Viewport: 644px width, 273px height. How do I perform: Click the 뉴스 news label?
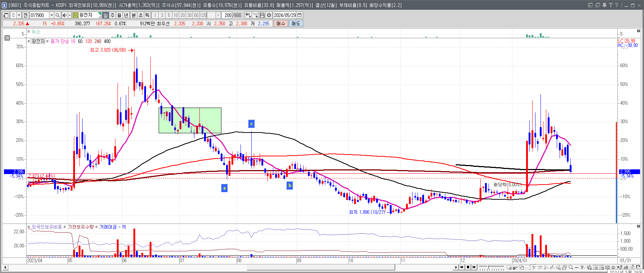point(36,32)
